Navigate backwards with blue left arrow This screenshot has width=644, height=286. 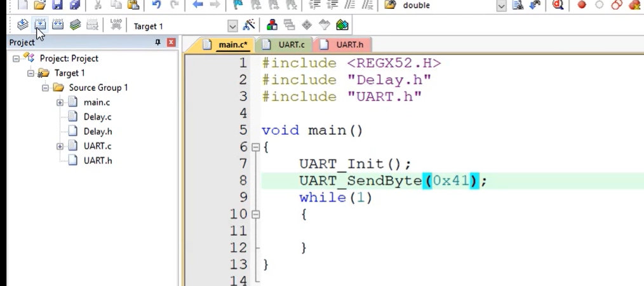tap(198, 4)
